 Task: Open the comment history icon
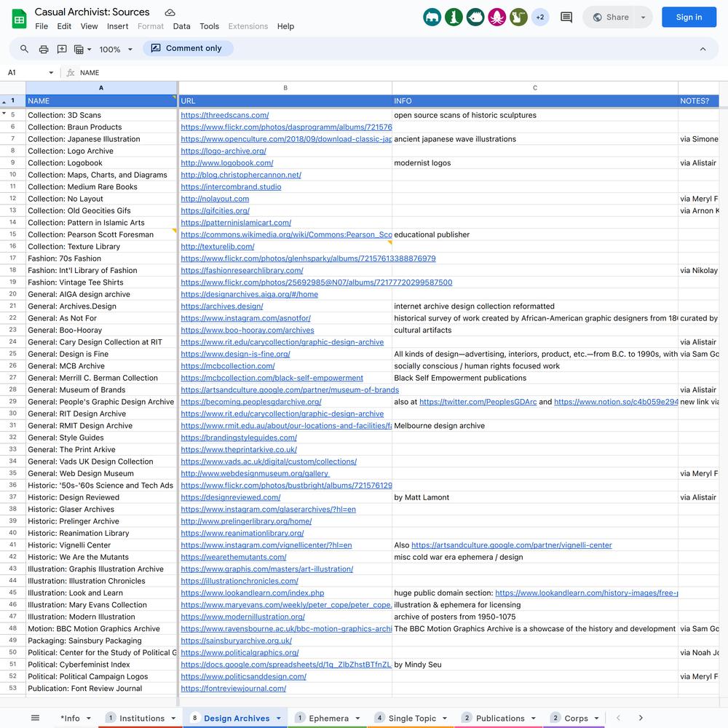tap(566, 17)
